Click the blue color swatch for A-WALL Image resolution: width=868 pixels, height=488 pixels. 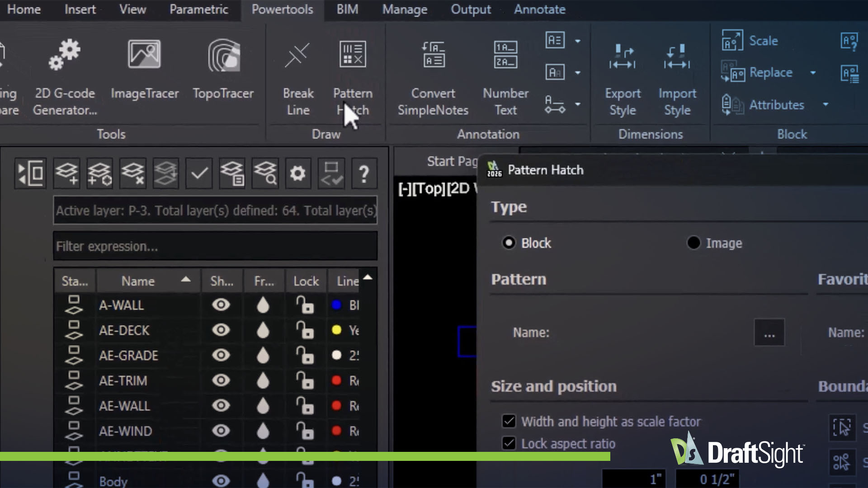coord(336,305)
